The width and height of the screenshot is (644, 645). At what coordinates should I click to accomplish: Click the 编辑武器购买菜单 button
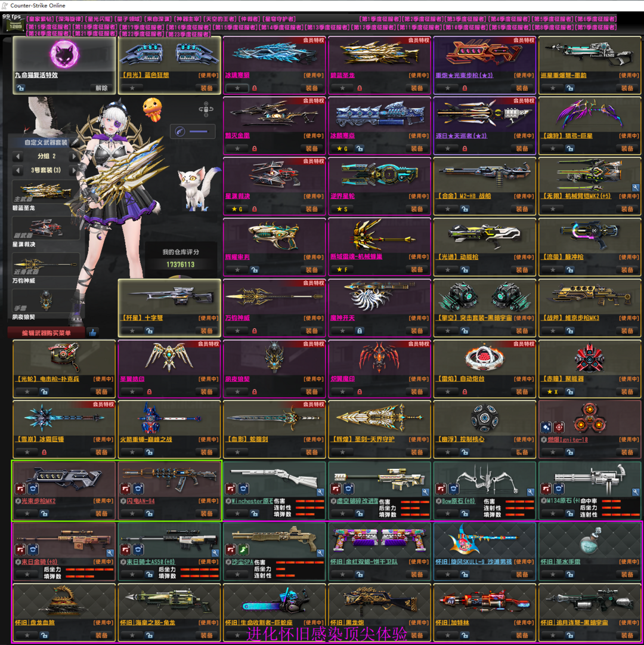47,333
